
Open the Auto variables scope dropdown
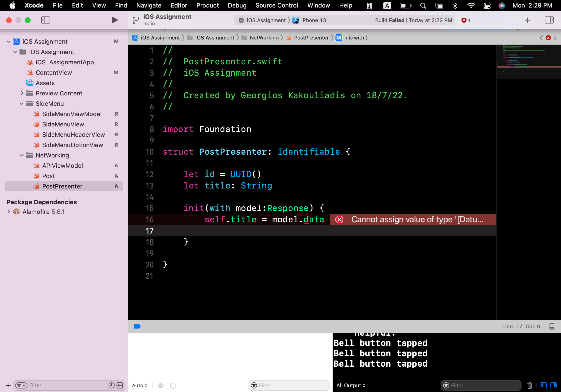pos(140,385)
